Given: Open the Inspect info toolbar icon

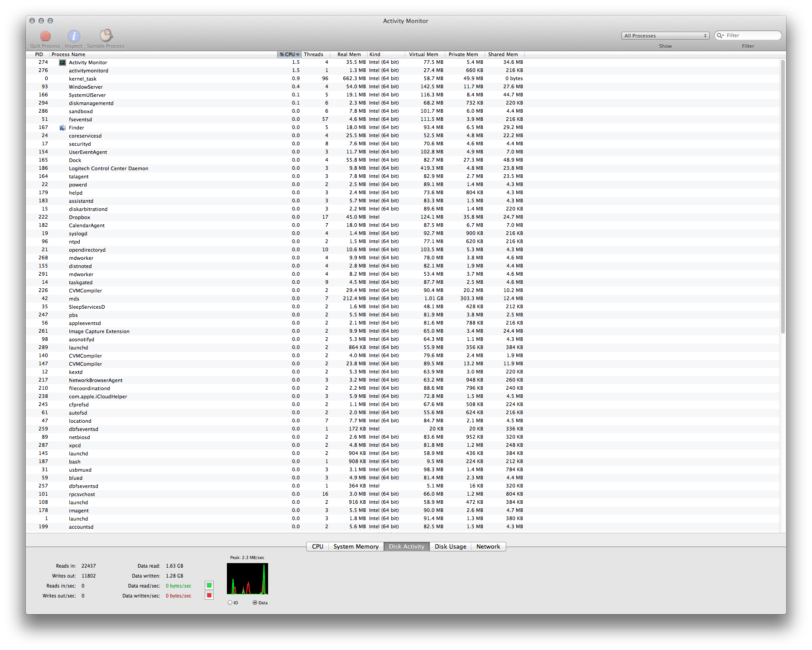Looking at the screenshot, I should pyautogui.click(x=74, y=36).
